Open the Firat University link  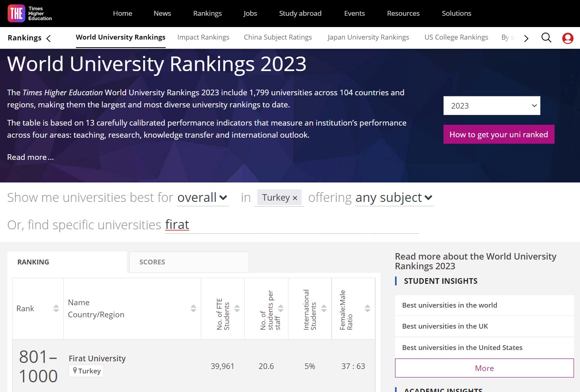point(97,358)
